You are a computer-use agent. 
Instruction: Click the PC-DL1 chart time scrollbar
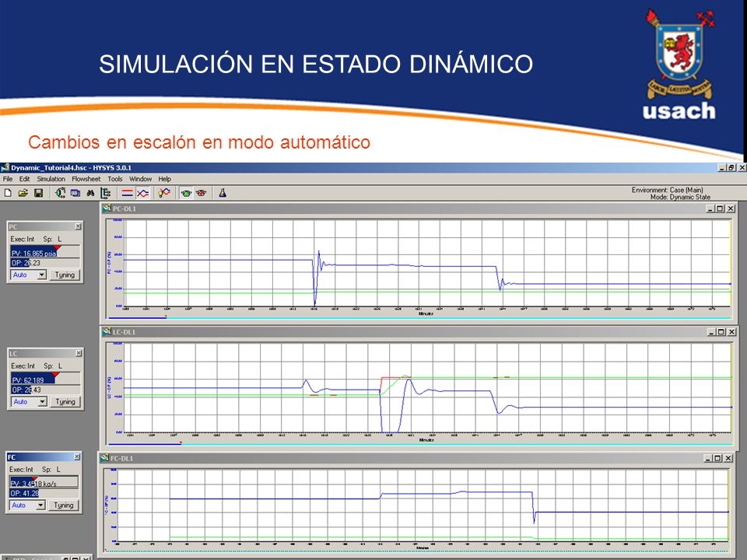(x=419, y=317)
